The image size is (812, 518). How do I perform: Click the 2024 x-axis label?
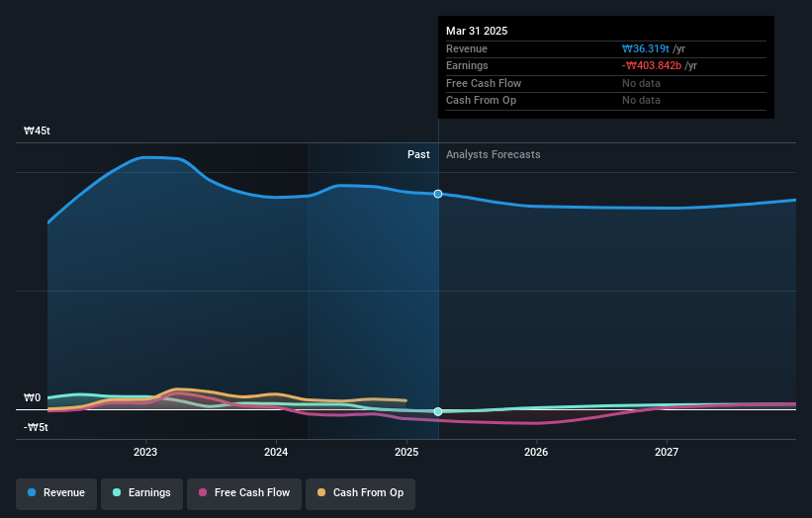(276, 453)
